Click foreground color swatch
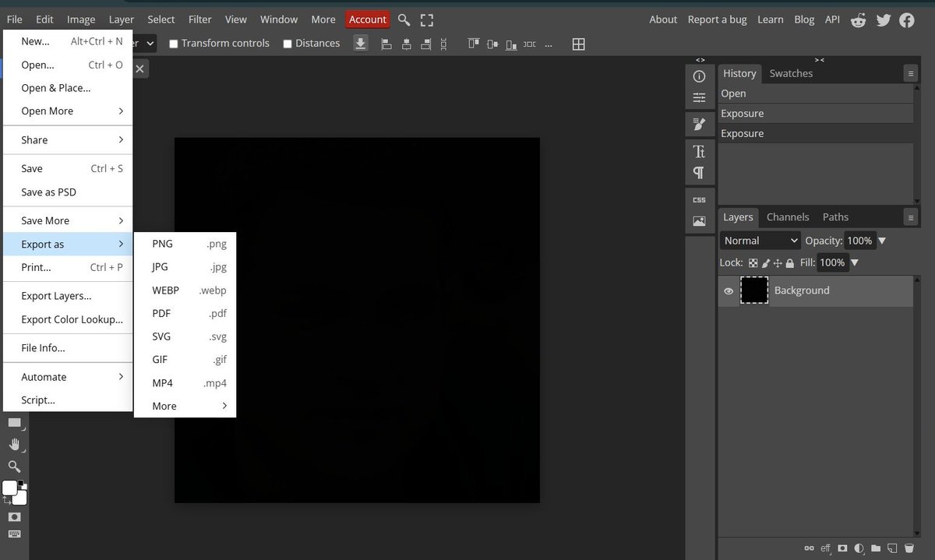This screenshot has height=560, width=935. click(10, 488)
